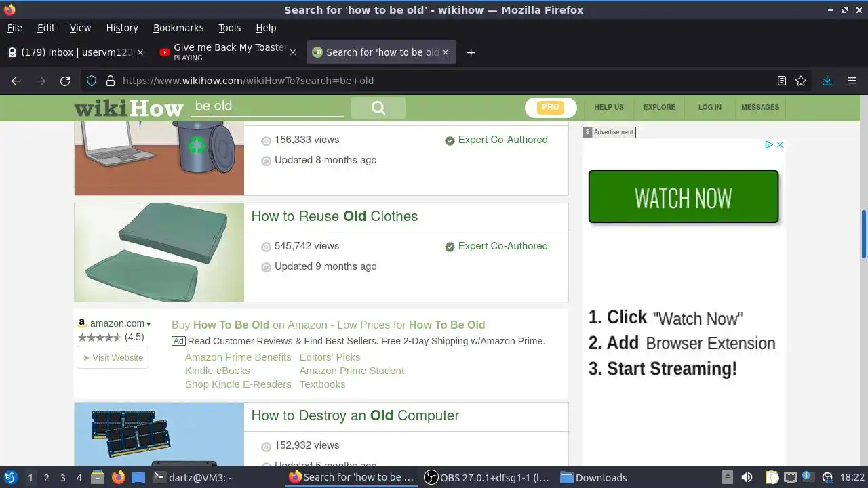Open the Tools menu
The height and width of the screenshot is (488, 868).
[230, 28]
